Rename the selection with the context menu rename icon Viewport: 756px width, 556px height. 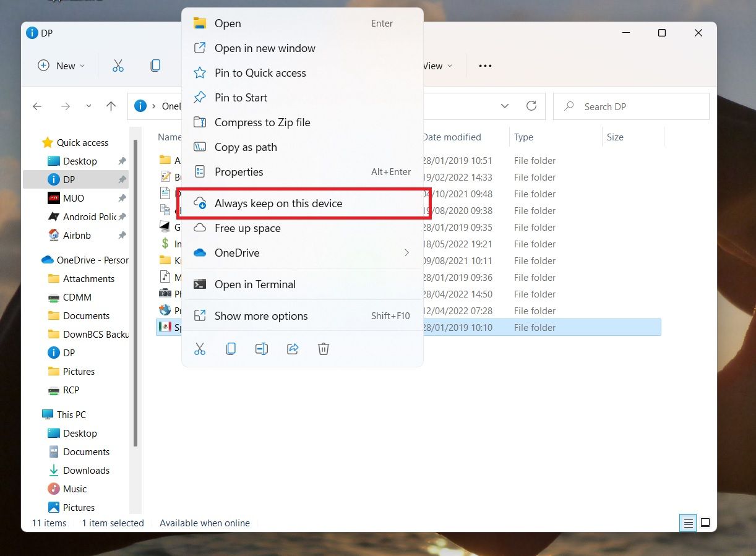click(261, 348)
